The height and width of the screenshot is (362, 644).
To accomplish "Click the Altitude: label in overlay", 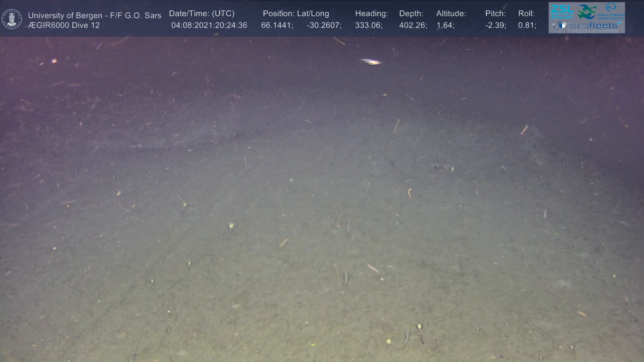I will (x=451, y=14).
